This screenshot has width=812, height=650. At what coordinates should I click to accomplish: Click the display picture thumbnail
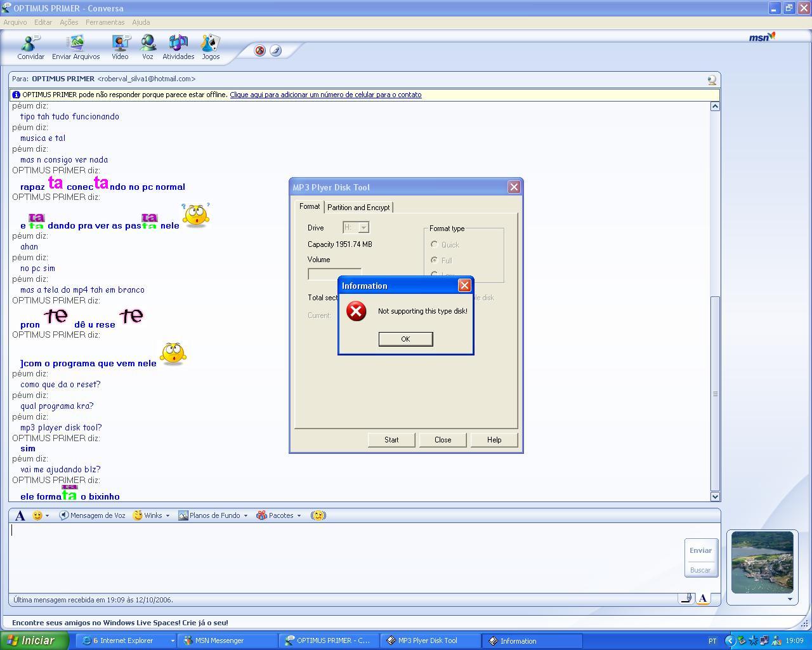click(762, 562)
